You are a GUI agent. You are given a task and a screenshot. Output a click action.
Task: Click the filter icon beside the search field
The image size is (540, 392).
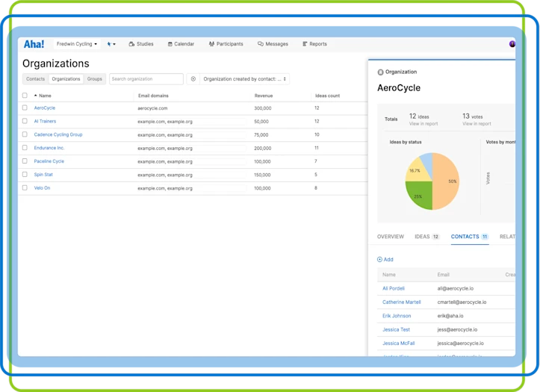point(193,79)
